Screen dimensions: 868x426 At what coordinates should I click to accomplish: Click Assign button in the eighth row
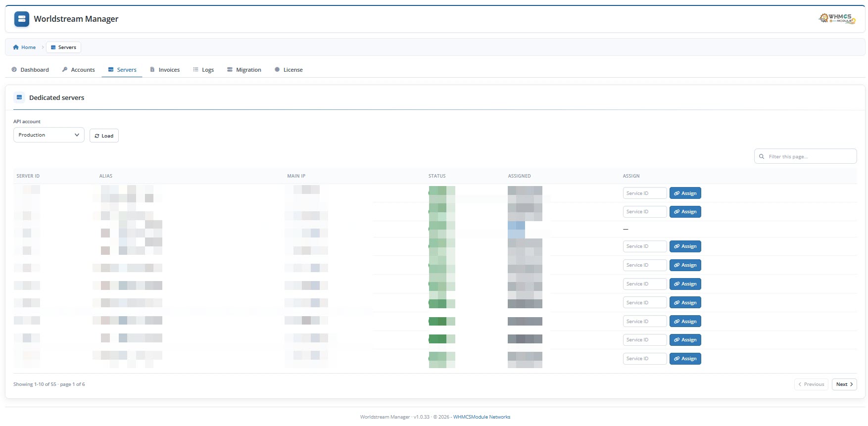coord(685,322)
